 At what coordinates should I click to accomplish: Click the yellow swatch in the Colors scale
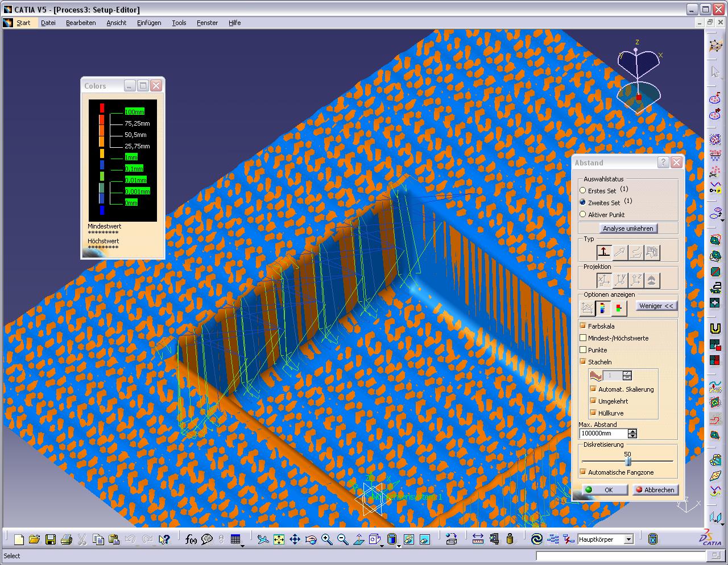[102, 153]
